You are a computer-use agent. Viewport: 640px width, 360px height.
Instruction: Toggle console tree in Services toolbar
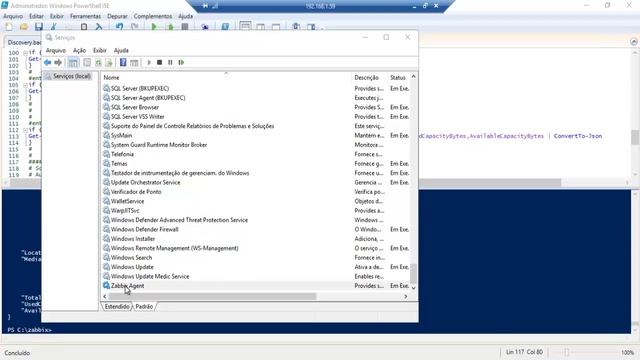pyautogui.click(x=73, y=62)
